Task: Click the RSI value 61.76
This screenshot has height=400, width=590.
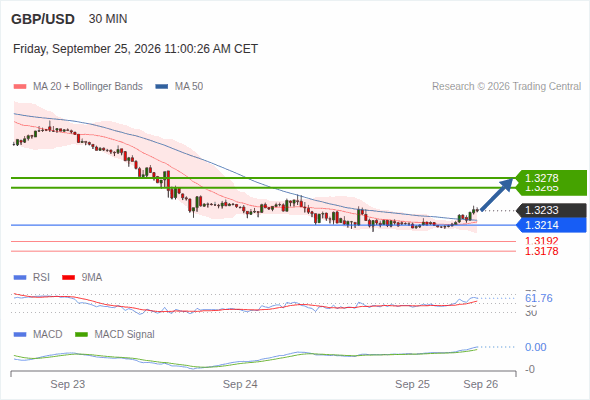Action: [x=538, y=298]
